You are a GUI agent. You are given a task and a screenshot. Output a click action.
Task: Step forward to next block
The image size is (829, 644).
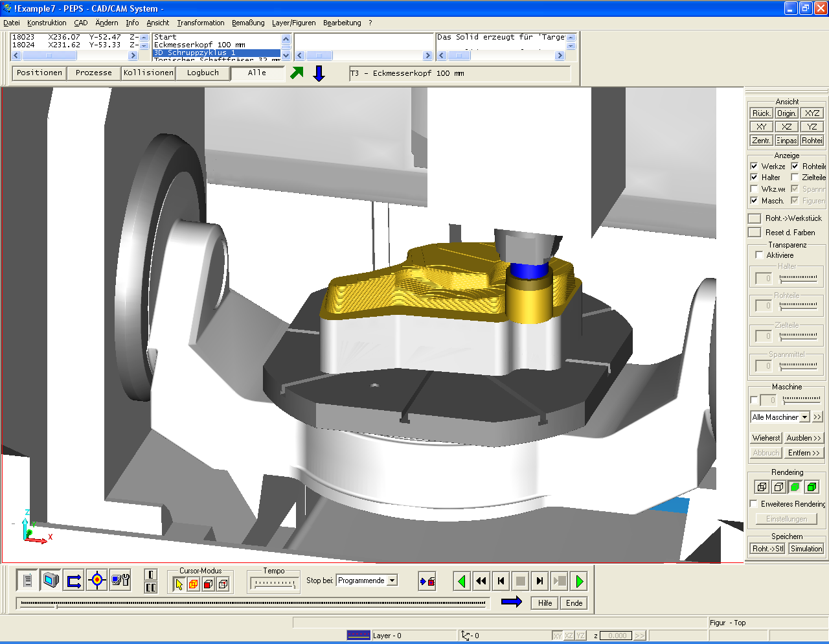tap(540, 581)
